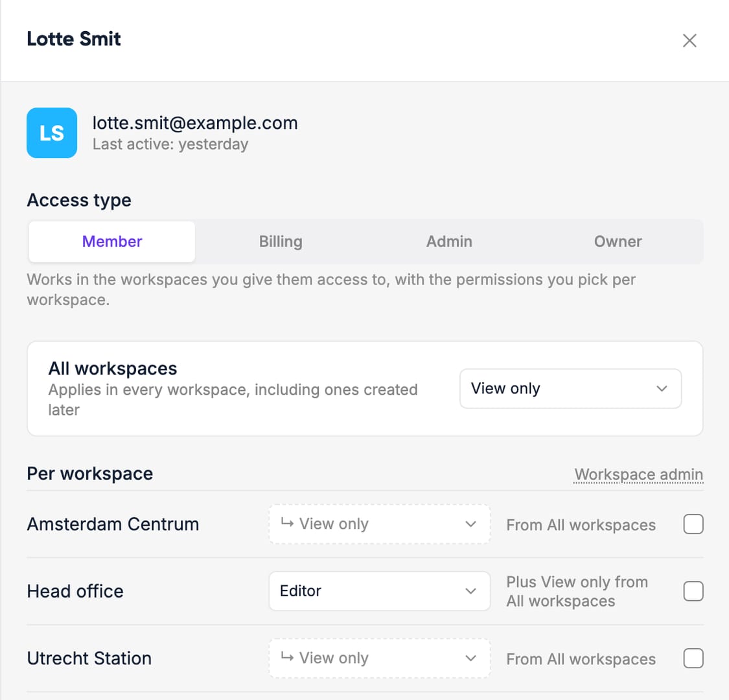Click the All workspaces description 'Applies in every workspace'
729x700 pixels.
tap(233, 399)
